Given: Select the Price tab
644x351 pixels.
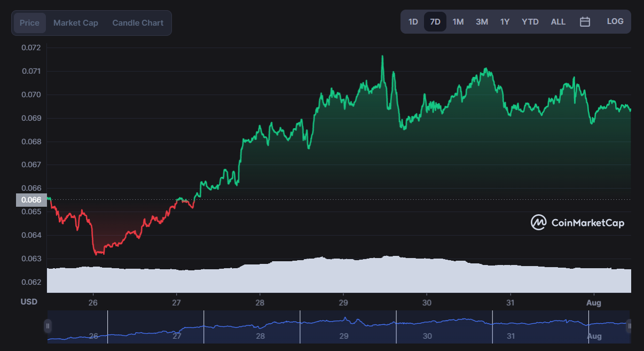Looking at the screenshot, I should 30,23.
